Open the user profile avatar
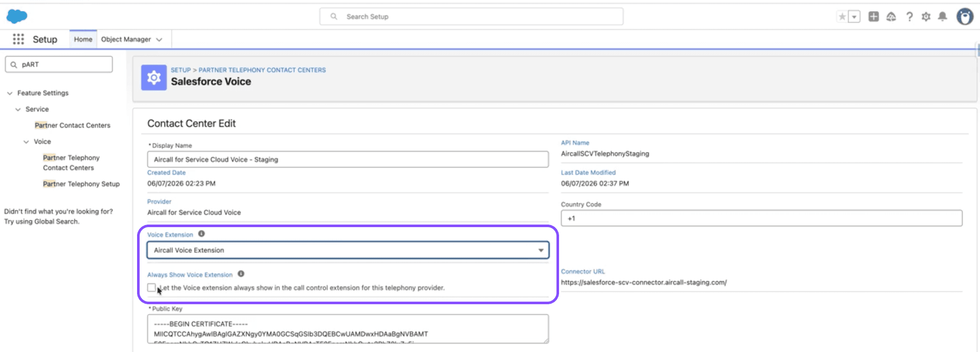This screenshot has height=352, width=980. point(965,16)
